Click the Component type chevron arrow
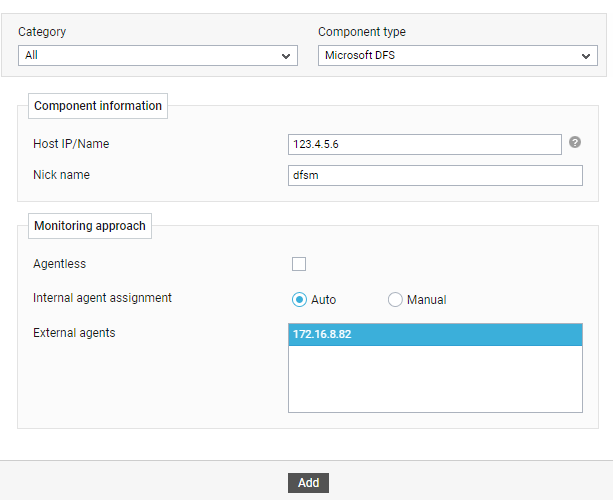 coord(586,56)
